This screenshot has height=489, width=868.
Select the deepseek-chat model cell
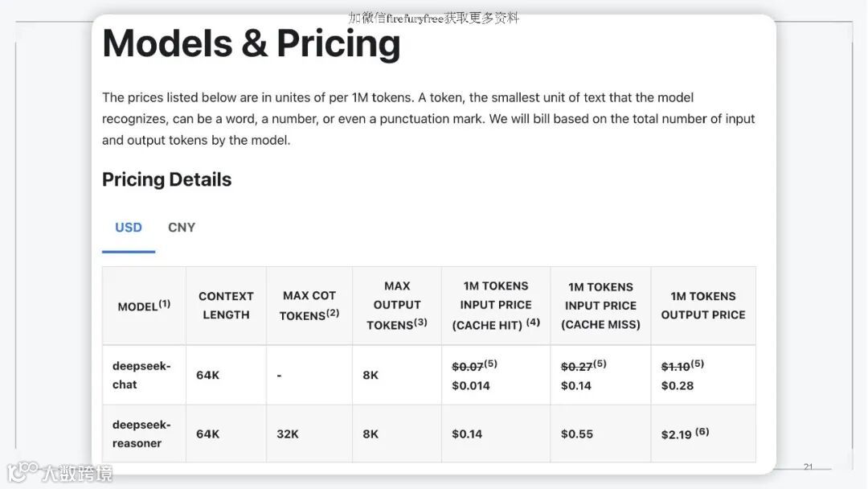[x=144, y=375]
